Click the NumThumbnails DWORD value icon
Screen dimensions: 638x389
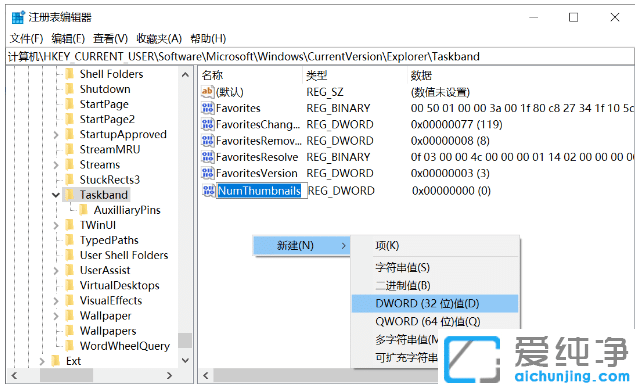click(x=209, y=190)
